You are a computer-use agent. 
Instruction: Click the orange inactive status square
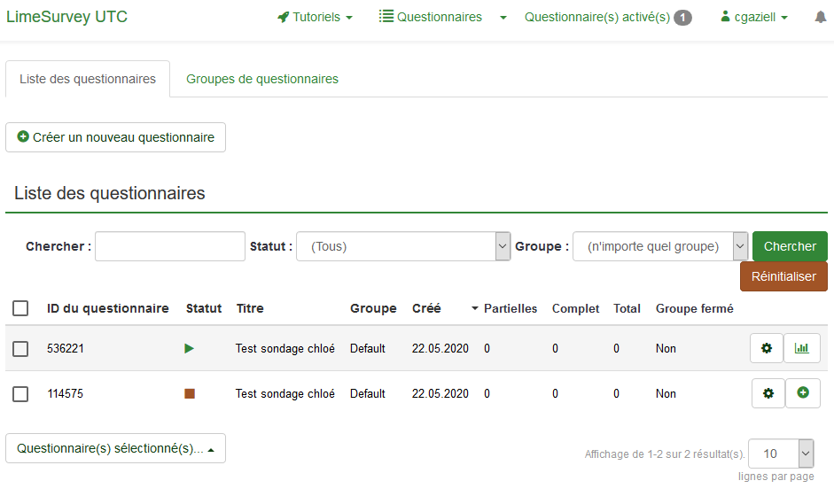[x=190, y=394]
